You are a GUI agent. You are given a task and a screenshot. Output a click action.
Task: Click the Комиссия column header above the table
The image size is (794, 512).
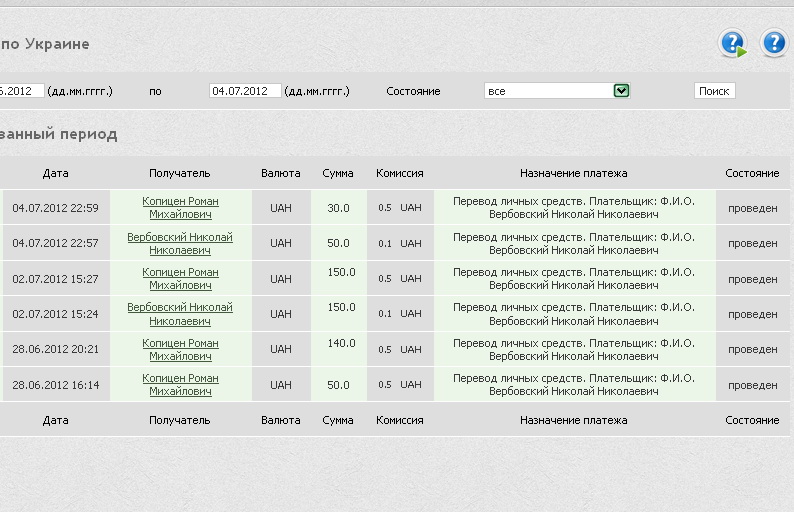pyautogui.click(x=399, y=173)
